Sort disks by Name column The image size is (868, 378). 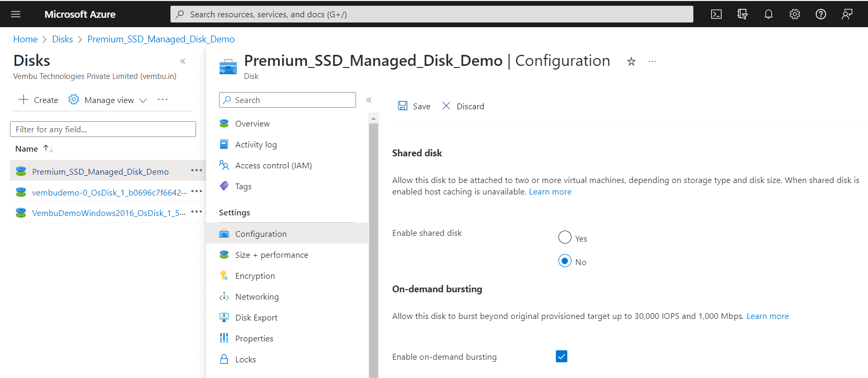point(34,148)
